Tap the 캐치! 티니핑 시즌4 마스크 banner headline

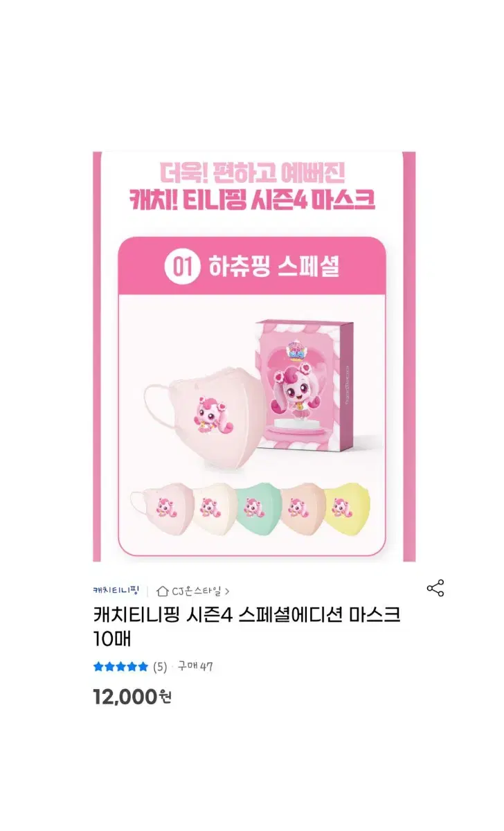pyautogui.click(x=252, y=200)
